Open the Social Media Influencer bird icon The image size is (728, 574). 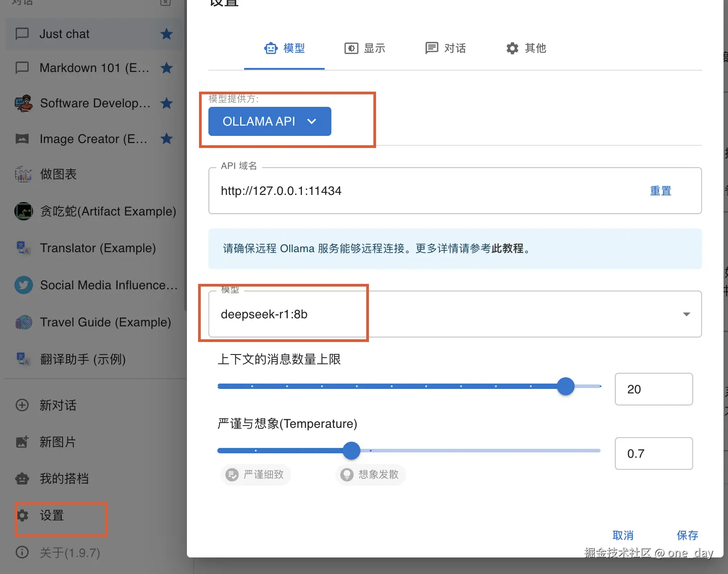pos(24,285)
